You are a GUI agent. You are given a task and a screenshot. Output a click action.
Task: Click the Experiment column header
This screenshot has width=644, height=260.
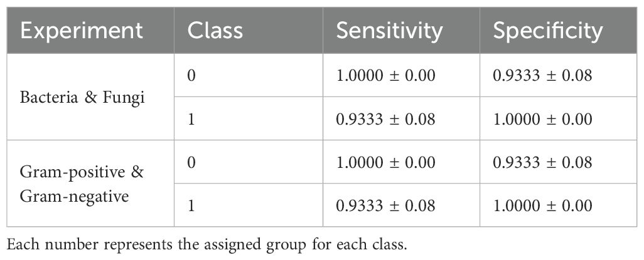pyautogui.click(x=90, y=30)
